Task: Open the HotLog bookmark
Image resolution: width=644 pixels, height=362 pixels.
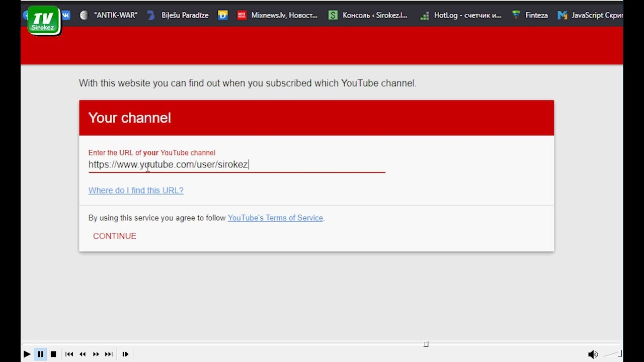Action: pyautogui.click(x=461, y=15)
